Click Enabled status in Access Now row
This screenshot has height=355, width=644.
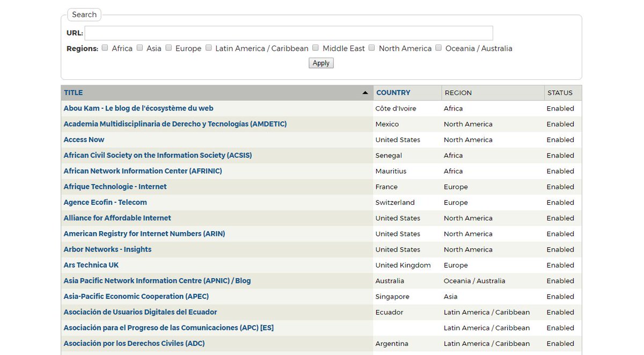560,139
